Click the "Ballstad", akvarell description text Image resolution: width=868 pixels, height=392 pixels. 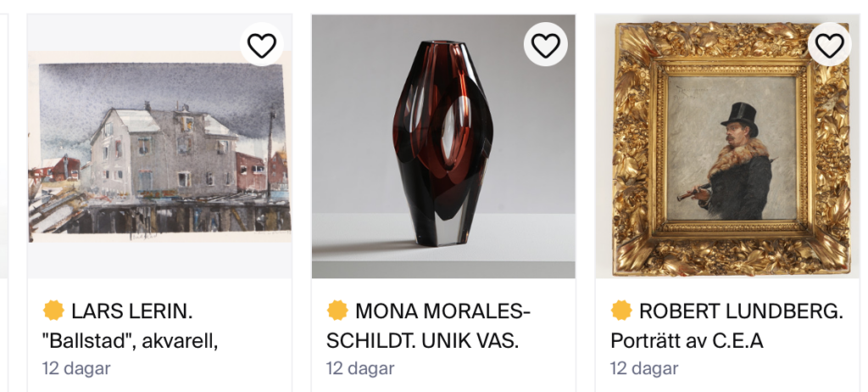point(131,340)
